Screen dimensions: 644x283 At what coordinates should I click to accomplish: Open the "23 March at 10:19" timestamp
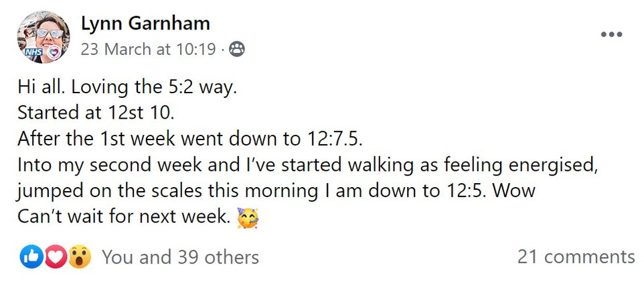(149, 49)
